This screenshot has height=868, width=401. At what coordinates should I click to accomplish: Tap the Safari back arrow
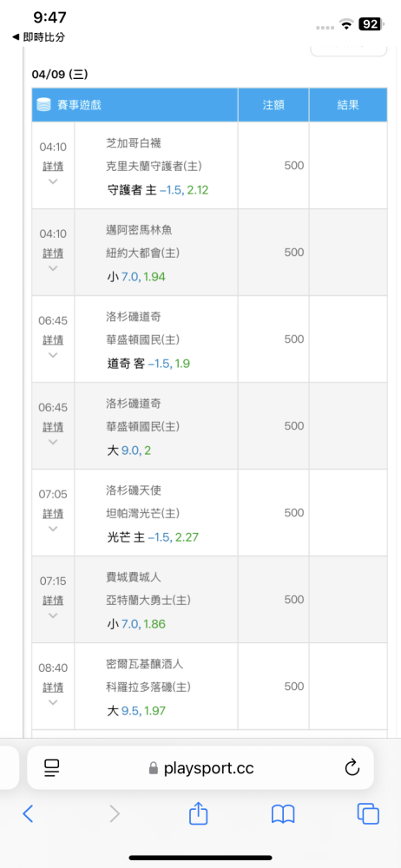[29, 813]
